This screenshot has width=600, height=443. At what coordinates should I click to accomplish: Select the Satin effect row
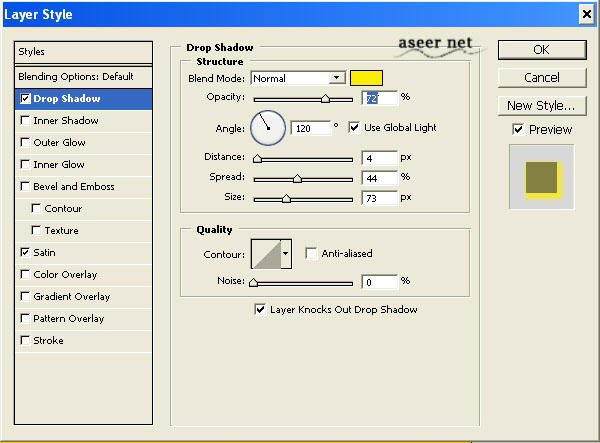(x=83, y=252)
